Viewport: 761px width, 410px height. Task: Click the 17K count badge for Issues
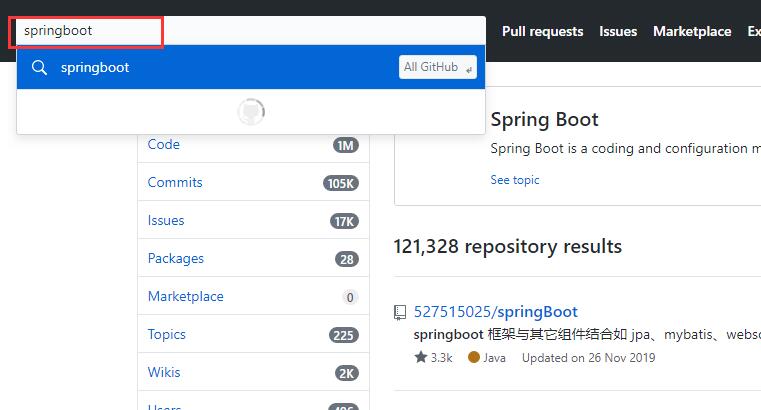coord(344,221)
